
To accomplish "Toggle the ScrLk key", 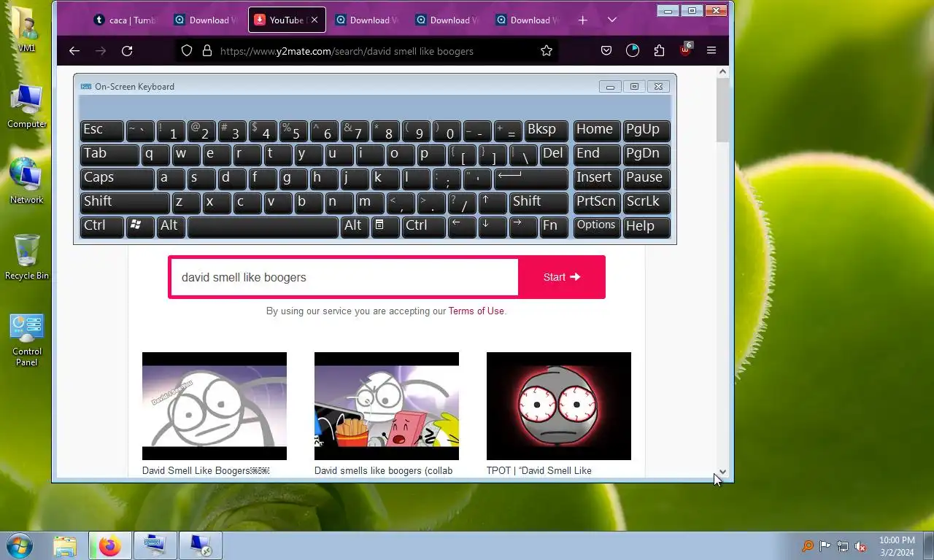I will [647, 203].
